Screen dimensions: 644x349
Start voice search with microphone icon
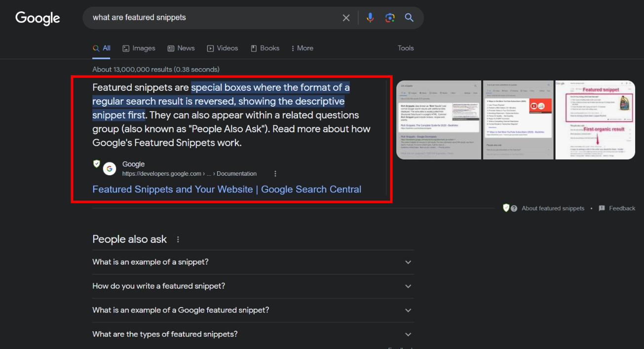370,18
